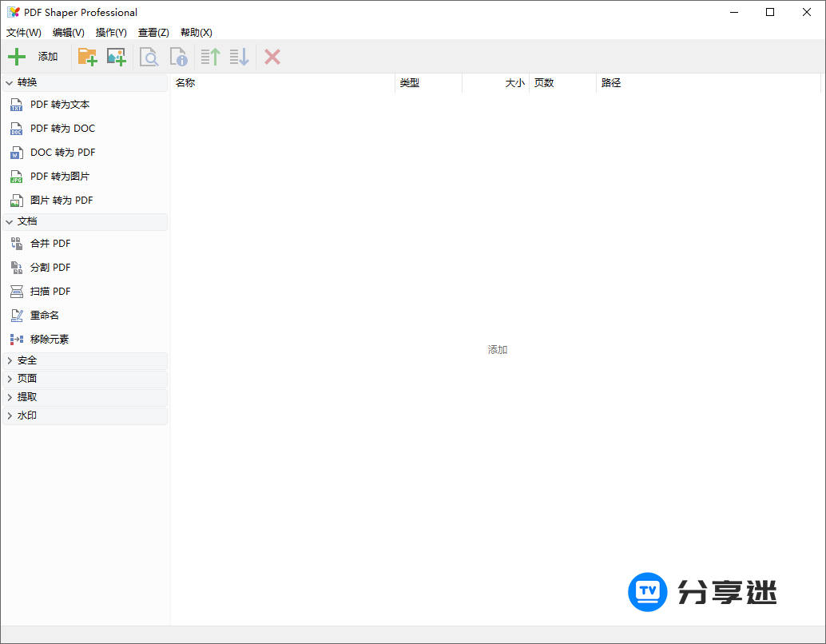Open the 查看(Z) menu
Screen dimensions: 826x644
pos(153,32)
